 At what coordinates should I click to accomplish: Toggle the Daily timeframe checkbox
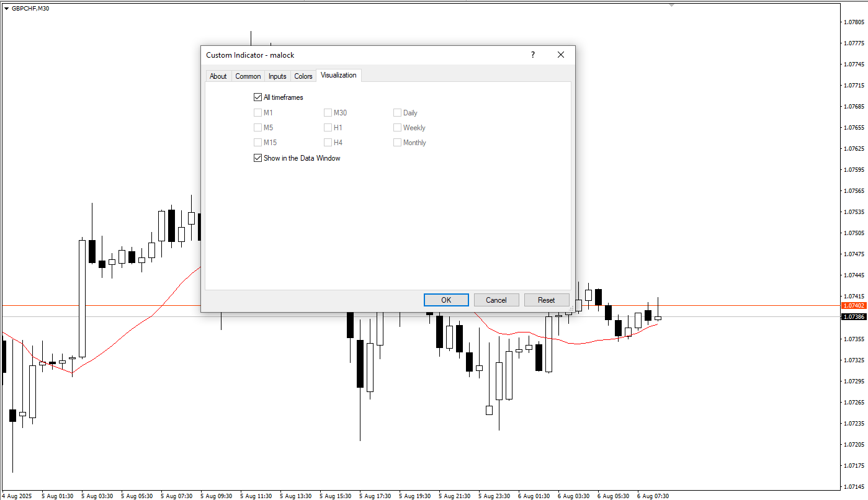click(397, 113)
